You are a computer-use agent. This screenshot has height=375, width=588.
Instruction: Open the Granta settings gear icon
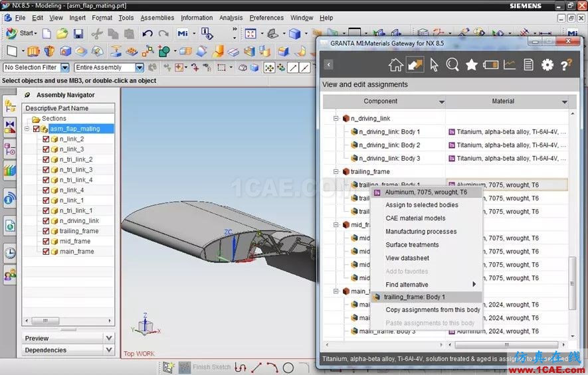click(547, 65)
